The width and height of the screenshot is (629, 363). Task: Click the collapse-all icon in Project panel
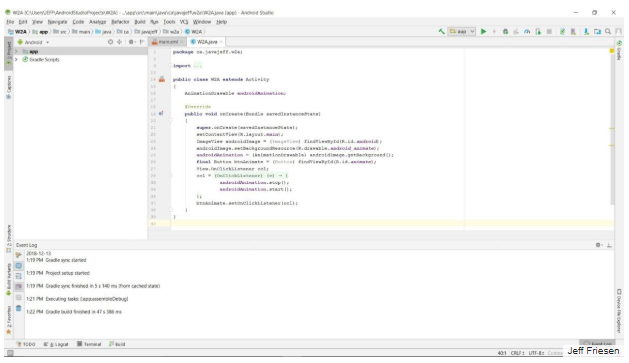click(x=119, y=42)
